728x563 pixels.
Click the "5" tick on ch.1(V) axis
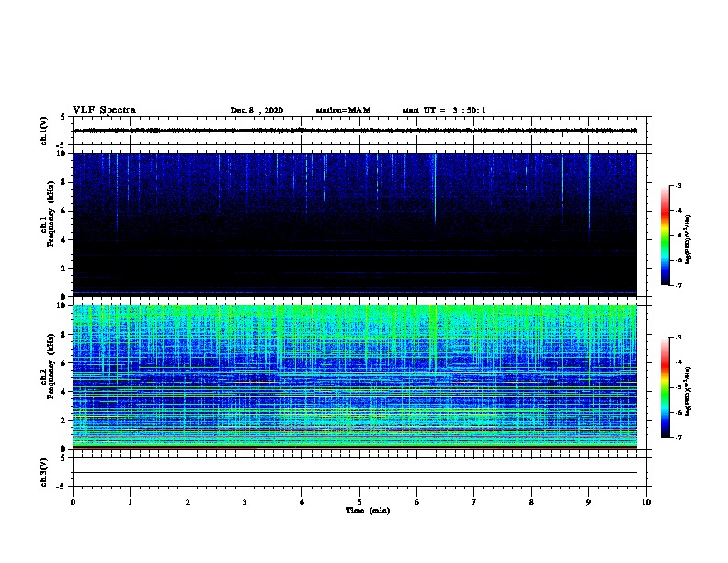click(63, 117)
